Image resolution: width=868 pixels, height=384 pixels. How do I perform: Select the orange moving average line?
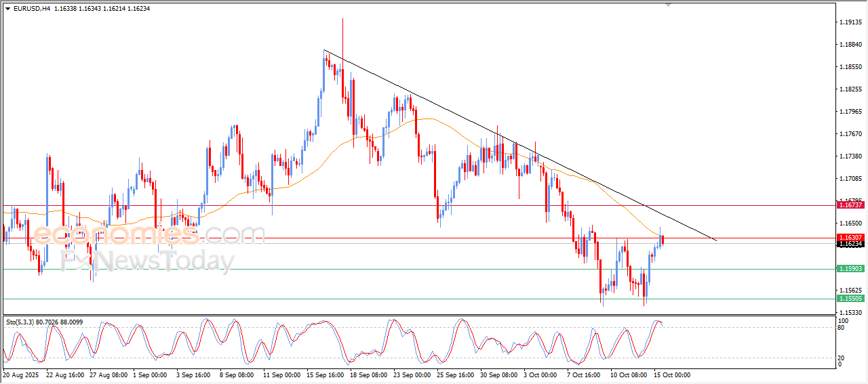point(429,119)
